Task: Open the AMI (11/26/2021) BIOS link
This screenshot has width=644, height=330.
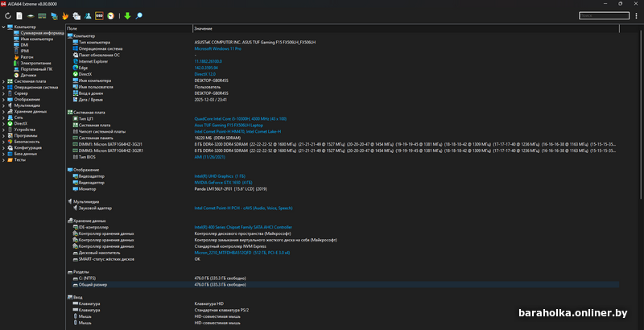Action: coord(209,157)
